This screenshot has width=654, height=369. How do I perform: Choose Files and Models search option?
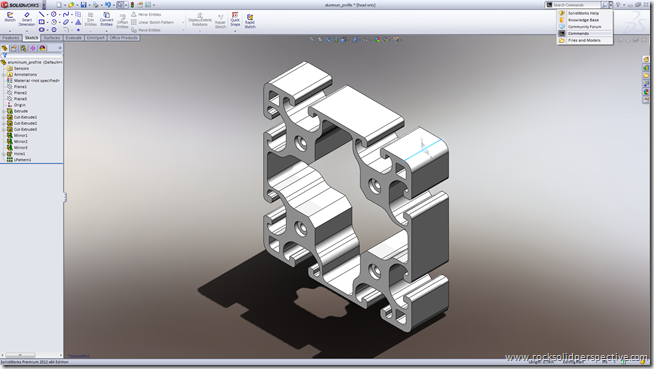585,40
